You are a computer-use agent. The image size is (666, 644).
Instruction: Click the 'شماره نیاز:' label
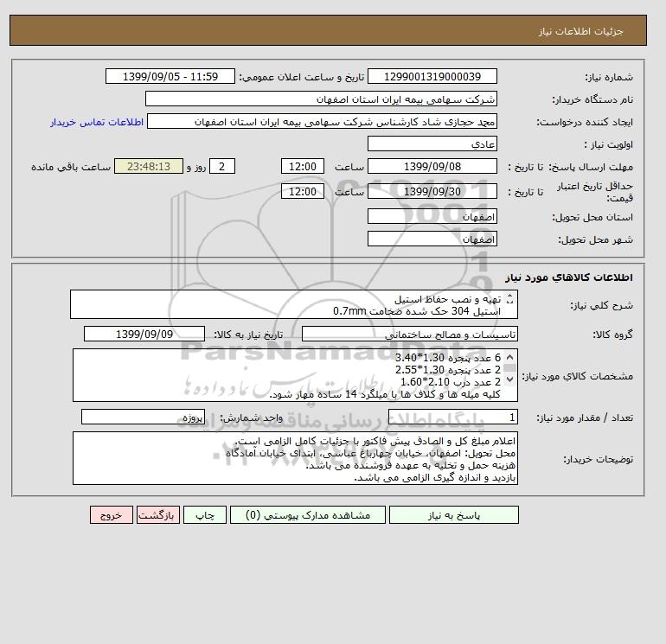[x=609, y=77]
